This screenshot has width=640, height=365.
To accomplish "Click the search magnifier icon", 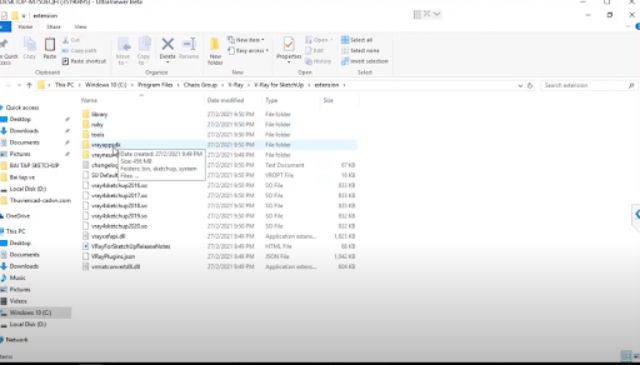I will coord(631,85).
